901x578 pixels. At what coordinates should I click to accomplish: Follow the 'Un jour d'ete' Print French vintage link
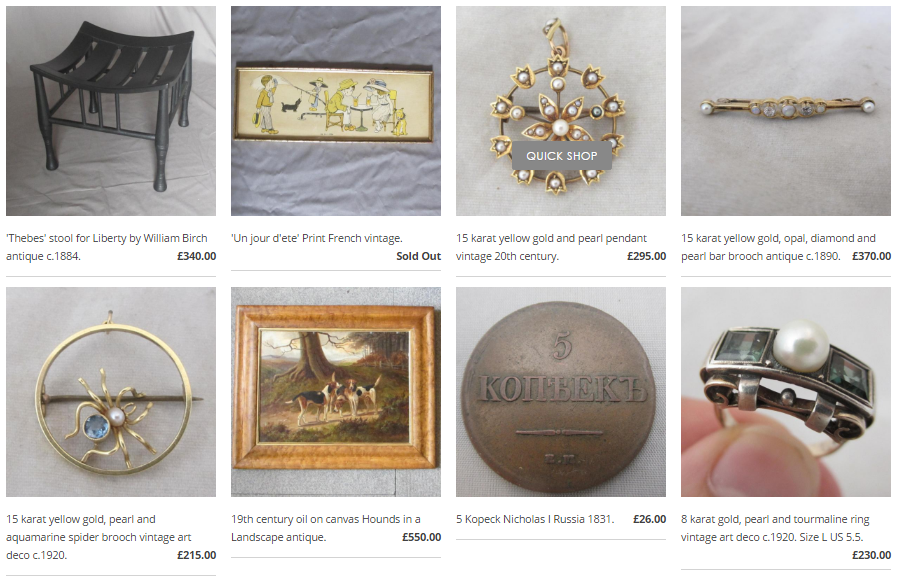[317, 238]
